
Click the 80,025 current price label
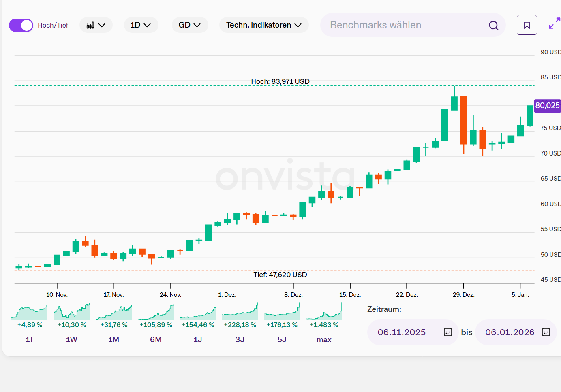(547, 106)
